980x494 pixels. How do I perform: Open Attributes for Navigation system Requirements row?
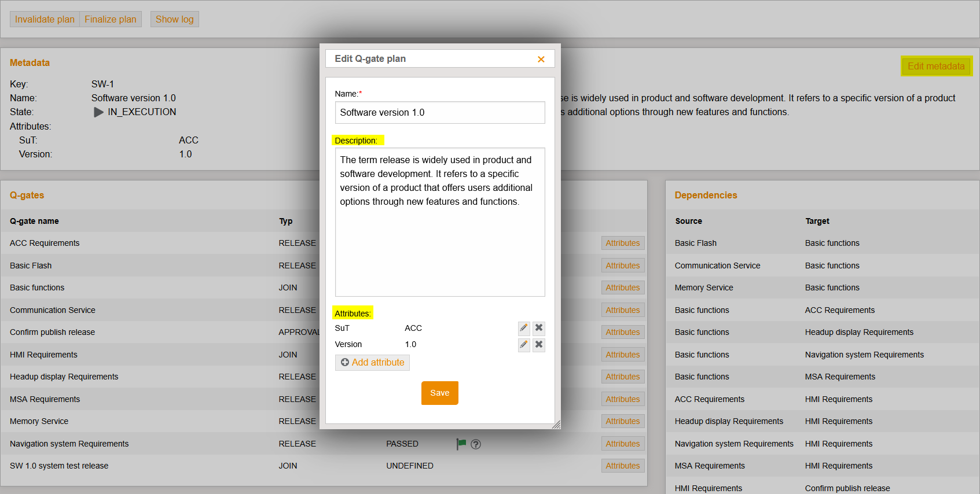[x=623, y=444]
